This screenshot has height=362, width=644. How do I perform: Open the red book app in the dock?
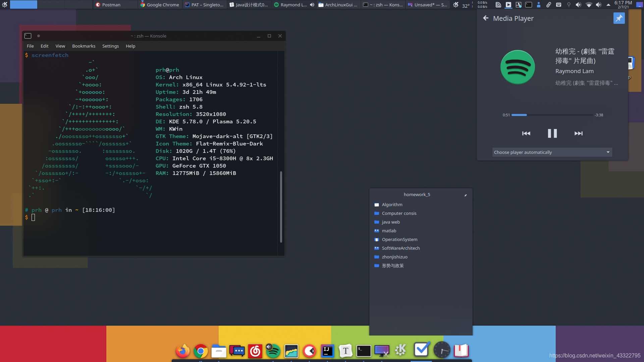tap(461, 351)
